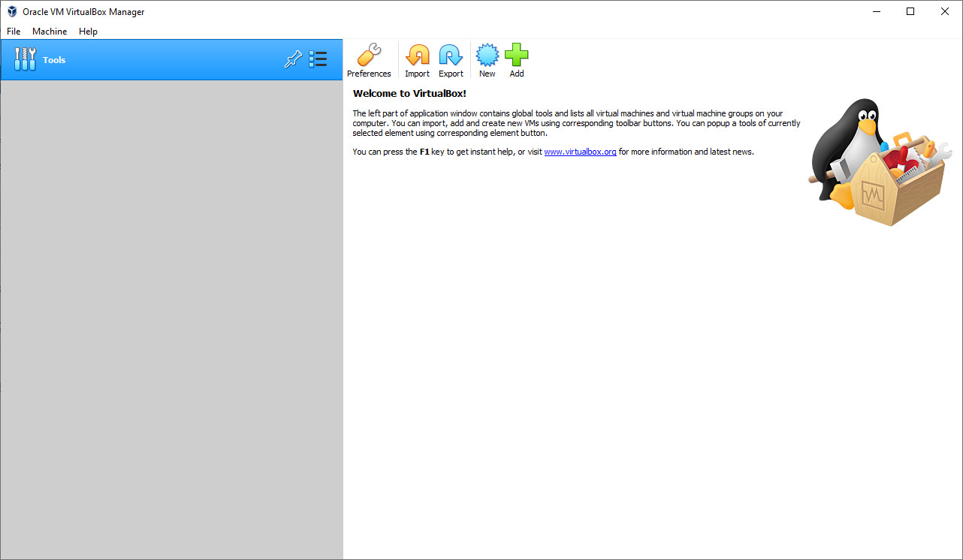Click the Tux toolbox illustration
This screenshot has height=560, width=963.
pyautogui.click(x=880, y=162)
